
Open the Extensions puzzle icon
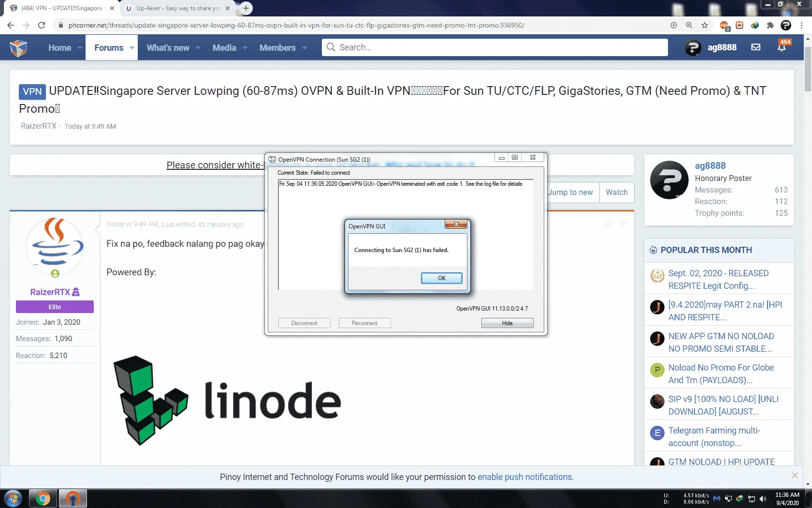pos(770,25)
